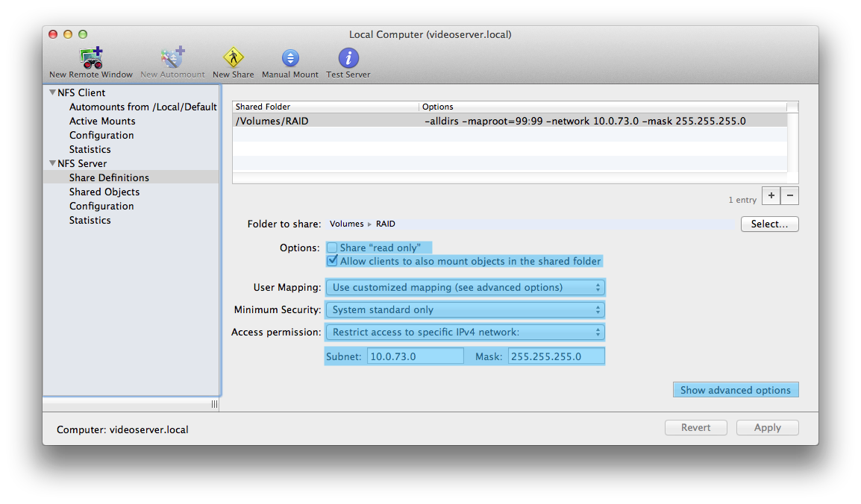Collapse the NFS Client section

(x=53, y=92)
